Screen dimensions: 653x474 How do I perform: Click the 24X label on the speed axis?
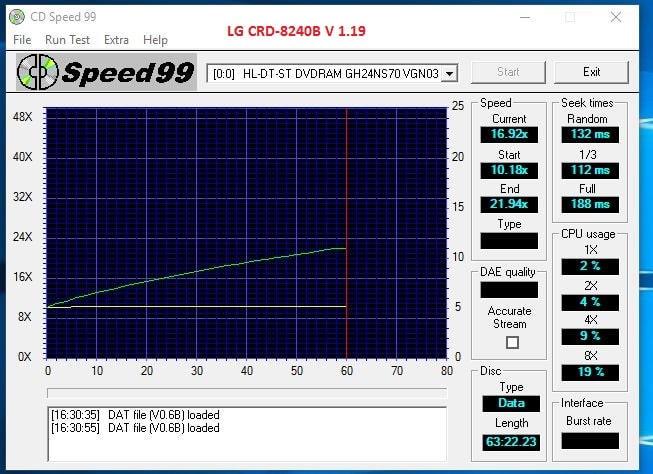[22, 237]
